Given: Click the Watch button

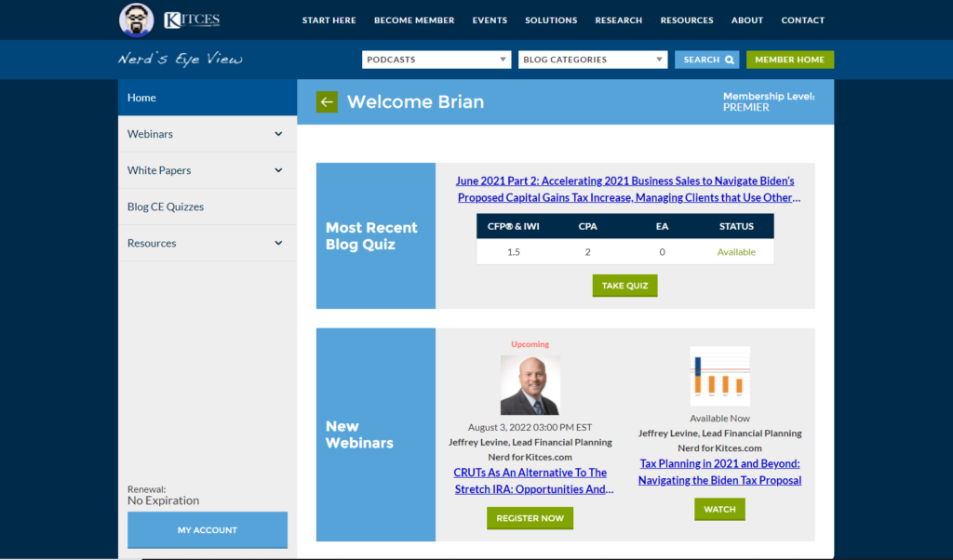Looking at the screenshot, I should click(x=719, y=509).
